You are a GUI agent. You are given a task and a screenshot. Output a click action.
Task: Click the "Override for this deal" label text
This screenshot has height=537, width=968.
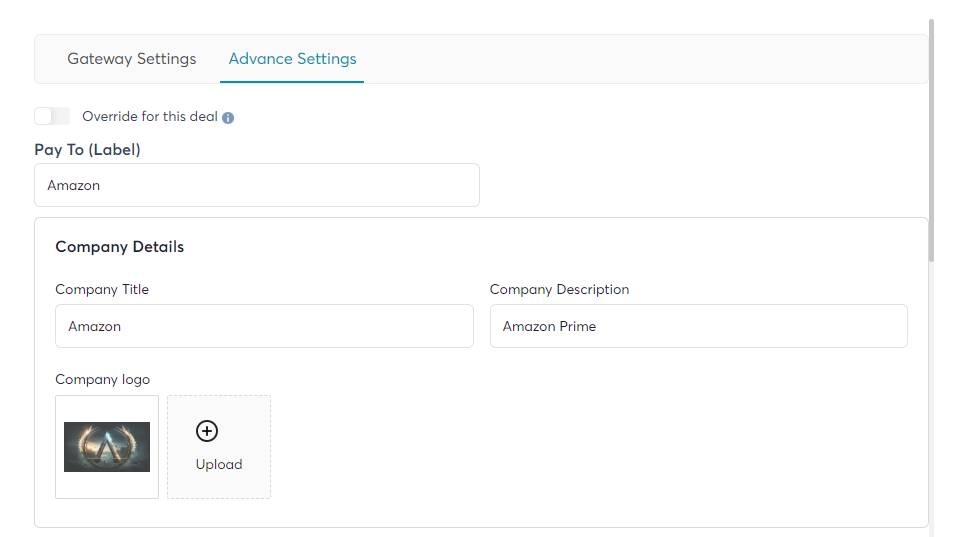150,116
